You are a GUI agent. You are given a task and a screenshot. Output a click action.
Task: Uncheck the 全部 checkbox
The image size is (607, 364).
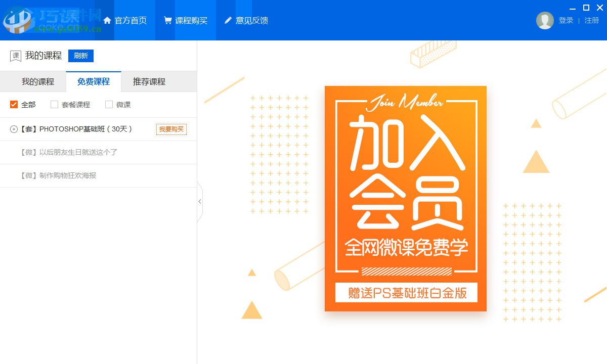14,104
